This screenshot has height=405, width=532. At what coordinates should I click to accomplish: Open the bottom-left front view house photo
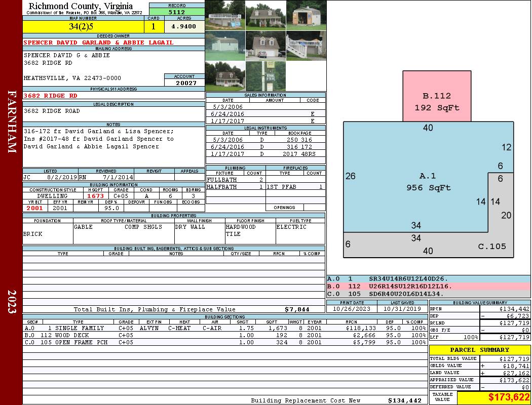click(x=225, y=76)
